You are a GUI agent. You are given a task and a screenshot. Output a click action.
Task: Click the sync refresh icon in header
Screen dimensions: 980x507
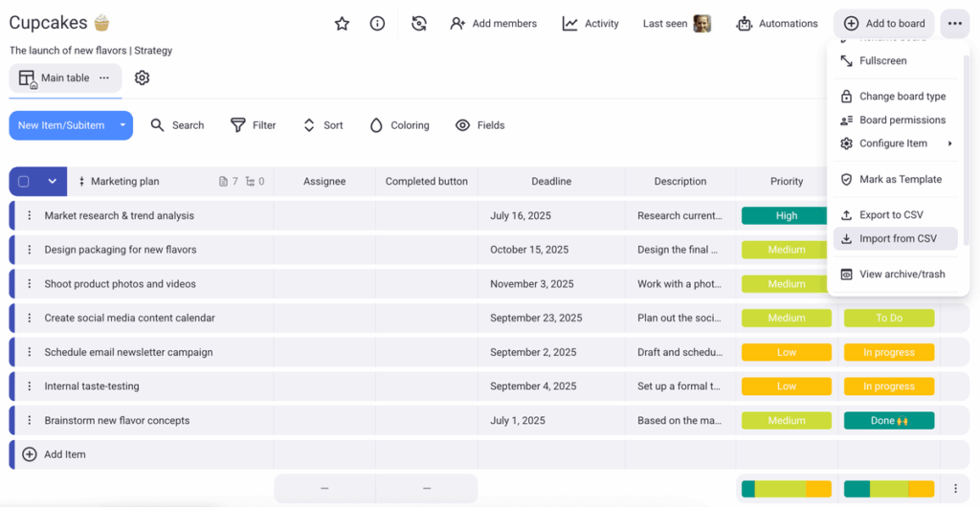[418, 24]
